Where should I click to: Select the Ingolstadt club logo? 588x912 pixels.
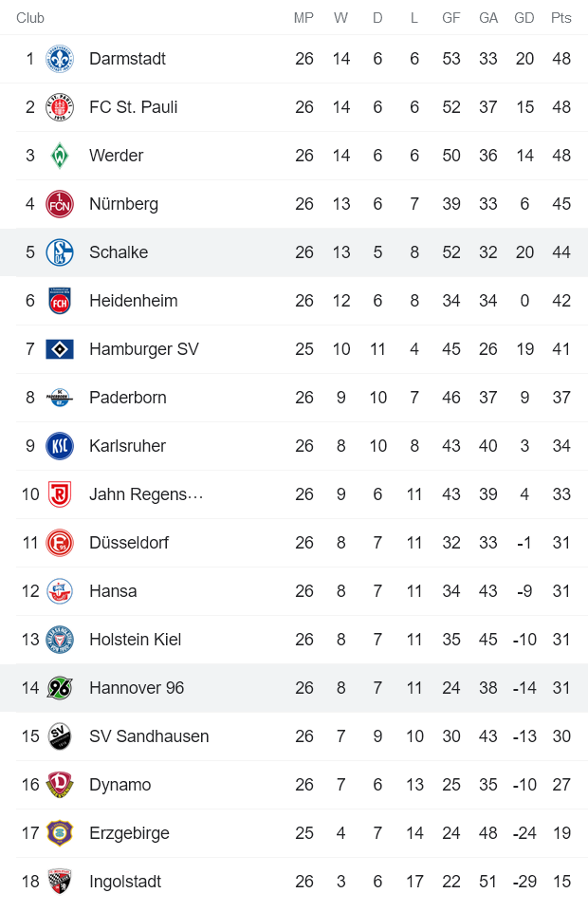click(x=59, y=882)
